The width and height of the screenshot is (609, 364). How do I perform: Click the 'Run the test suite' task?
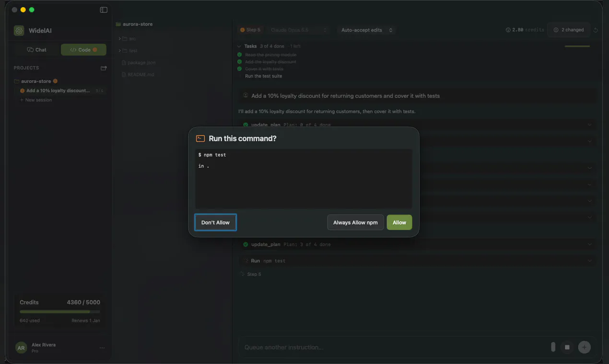263,76
